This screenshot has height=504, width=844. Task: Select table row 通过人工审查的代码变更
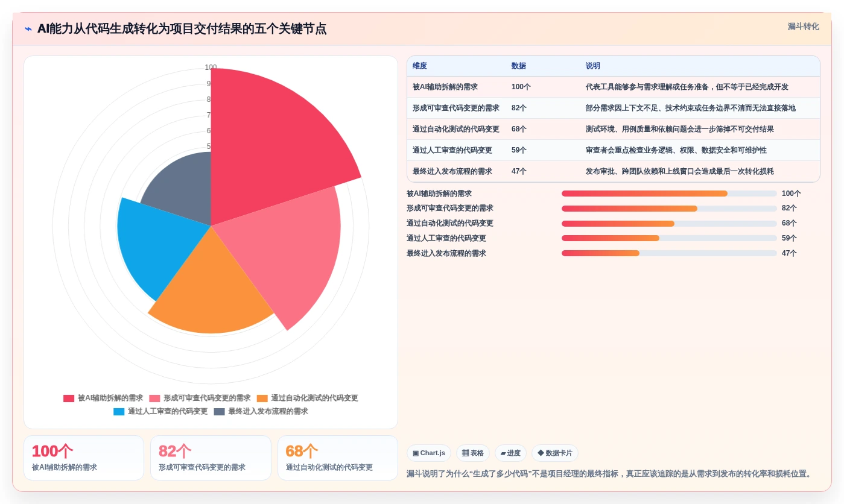tap(614, 150)
